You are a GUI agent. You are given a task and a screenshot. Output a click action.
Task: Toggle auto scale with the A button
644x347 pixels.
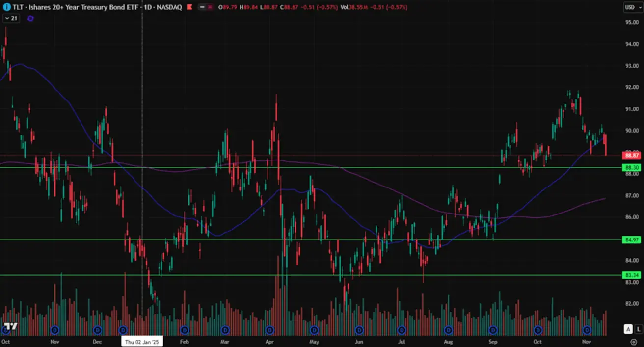click(628, 329)
